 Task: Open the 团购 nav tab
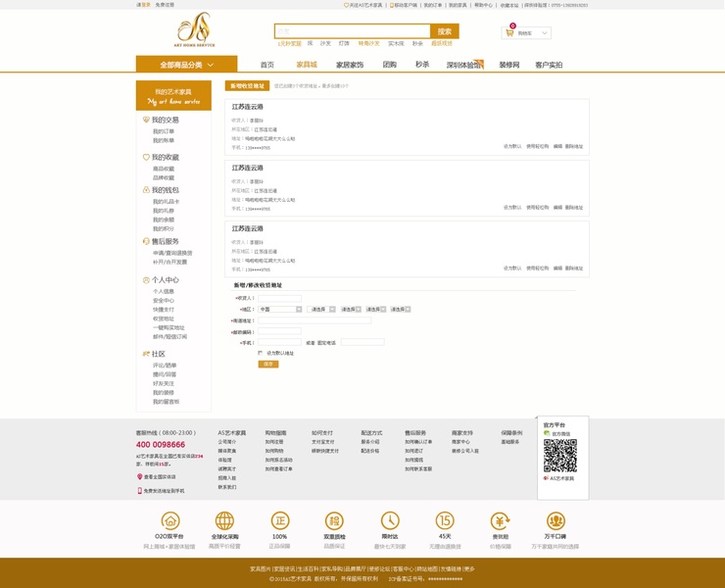[390, 65]
